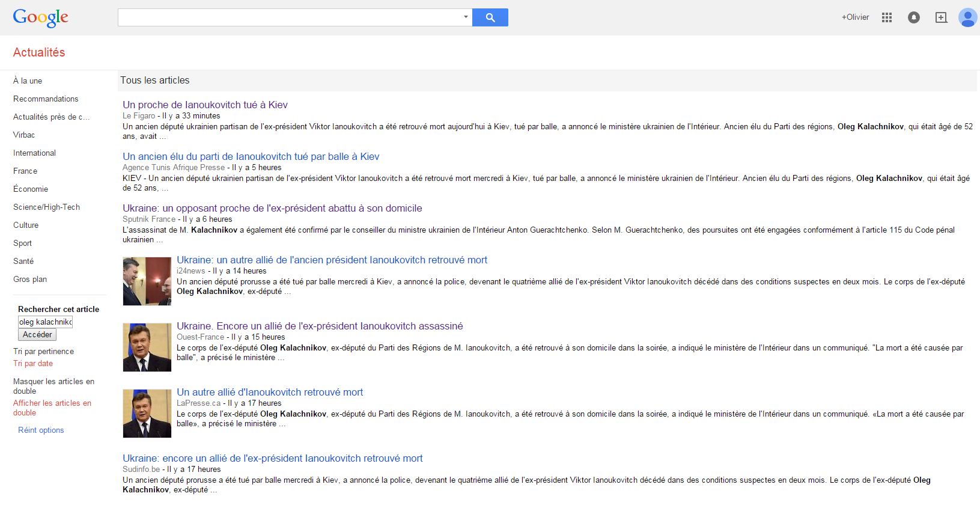Select Tri par date sorting

pos(33,363)
